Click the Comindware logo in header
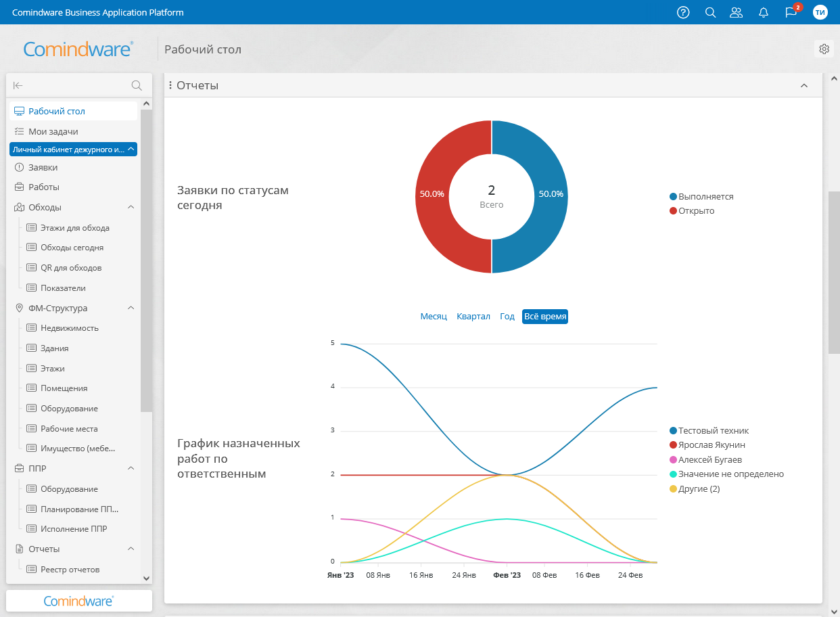840x617 pixels. 78,49
